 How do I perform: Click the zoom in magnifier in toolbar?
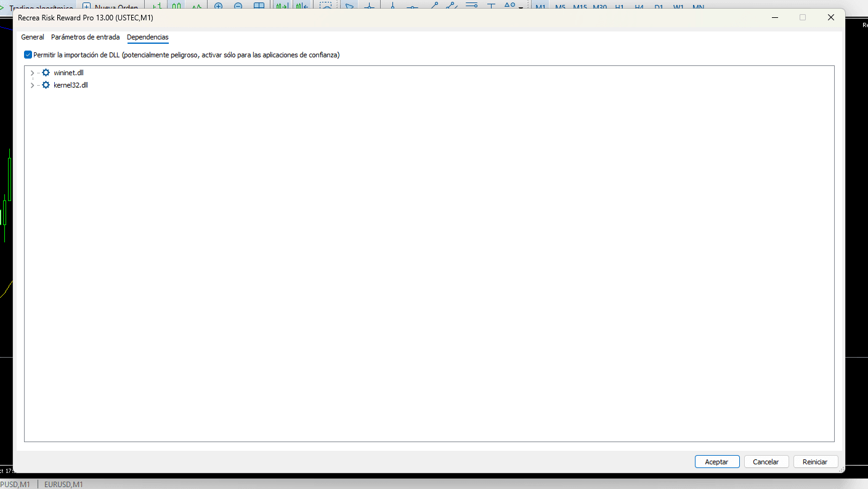pos(218,6)
